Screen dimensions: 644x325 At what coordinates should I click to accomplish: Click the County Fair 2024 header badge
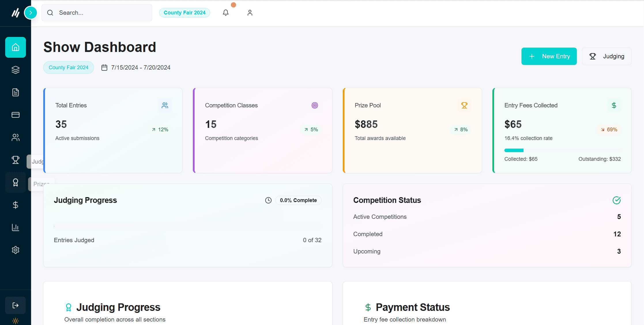(184, 13)
